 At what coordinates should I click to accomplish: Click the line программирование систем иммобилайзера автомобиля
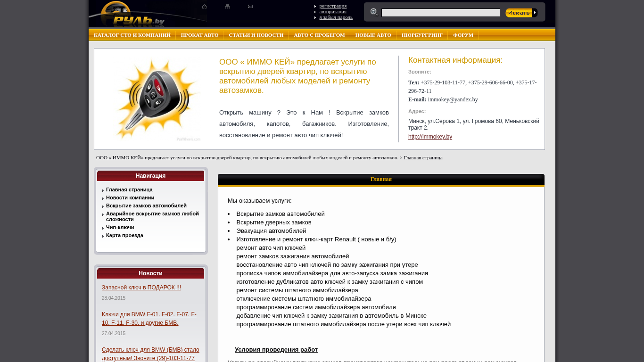point(316,307)
